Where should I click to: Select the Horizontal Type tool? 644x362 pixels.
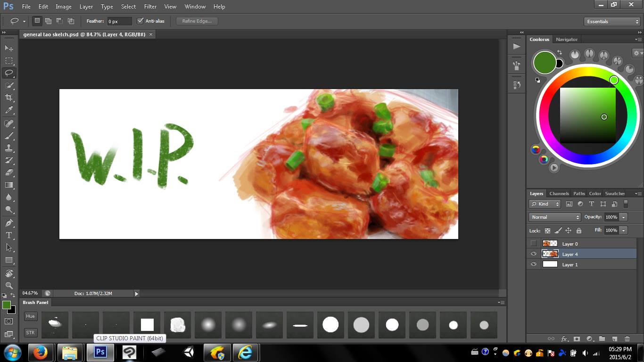[x=9, y=235]
